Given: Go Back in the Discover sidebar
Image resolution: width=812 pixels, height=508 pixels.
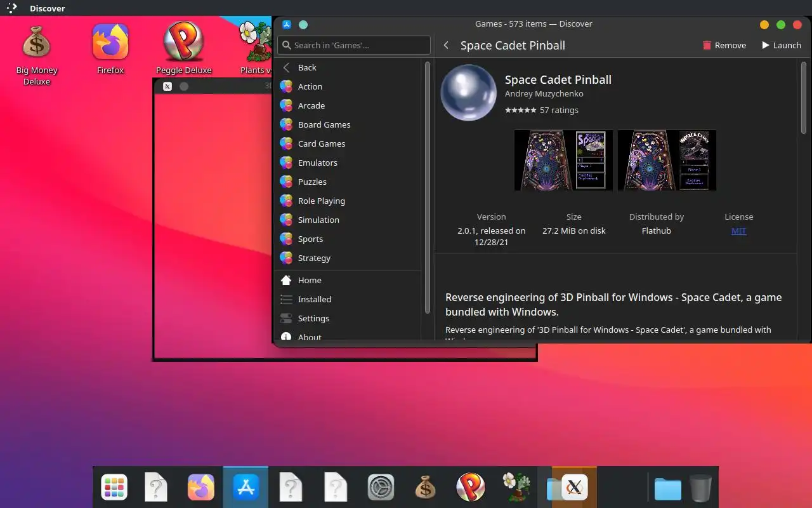Looking at the screenshot, I should point(348,67).
